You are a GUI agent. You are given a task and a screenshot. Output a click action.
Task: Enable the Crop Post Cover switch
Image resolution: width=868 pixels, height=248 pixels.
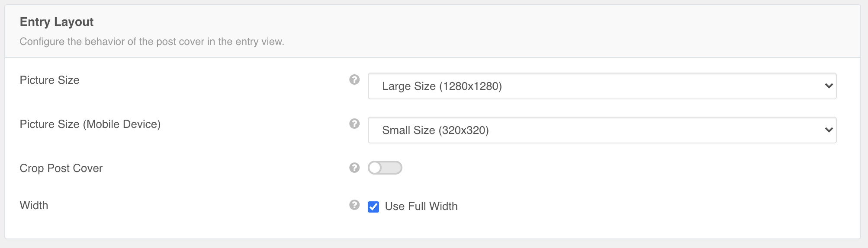[385, 168]
